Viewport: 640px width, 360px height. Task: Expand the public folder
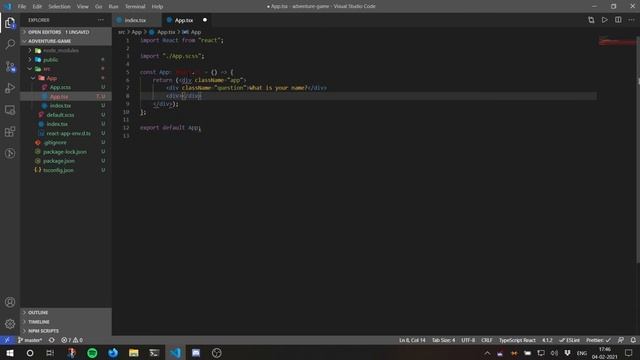click(x=51, y=60)
